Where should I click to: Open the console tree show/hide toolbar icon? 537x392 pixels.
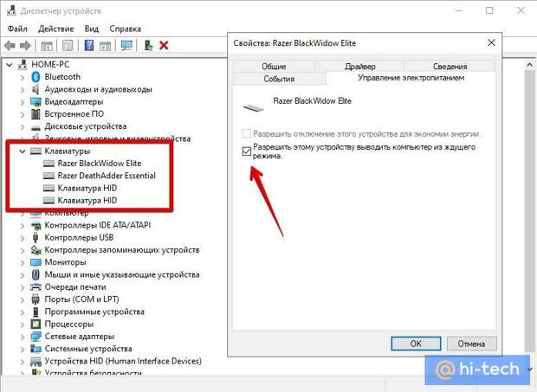click(47, 46)
